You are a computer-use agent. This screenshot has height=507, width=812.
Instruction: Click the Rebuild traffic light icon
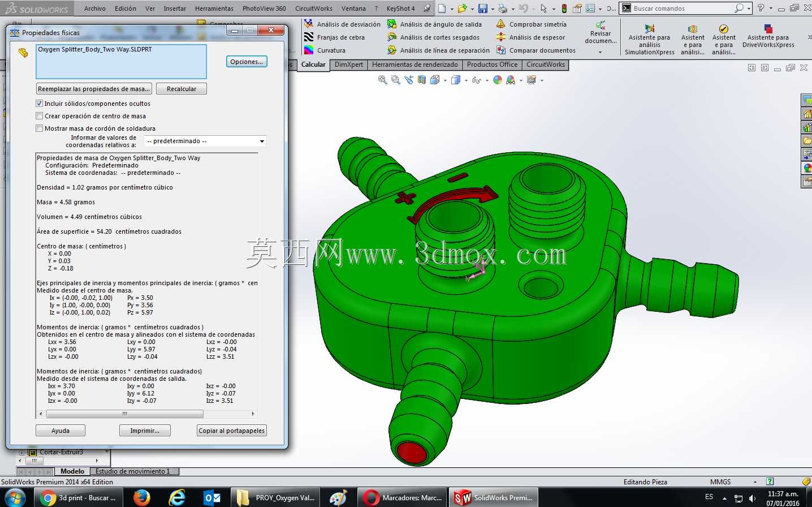point(564,8)
